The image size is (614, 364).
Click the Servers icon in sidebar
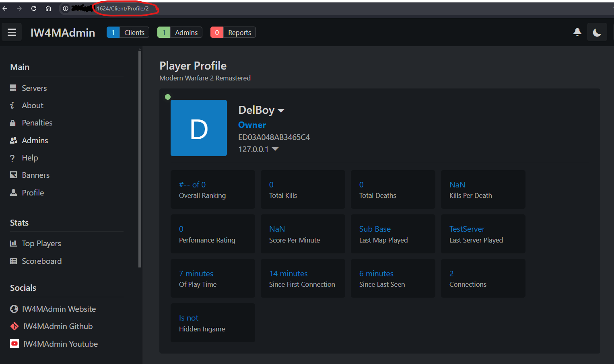[x=13, y=88]
